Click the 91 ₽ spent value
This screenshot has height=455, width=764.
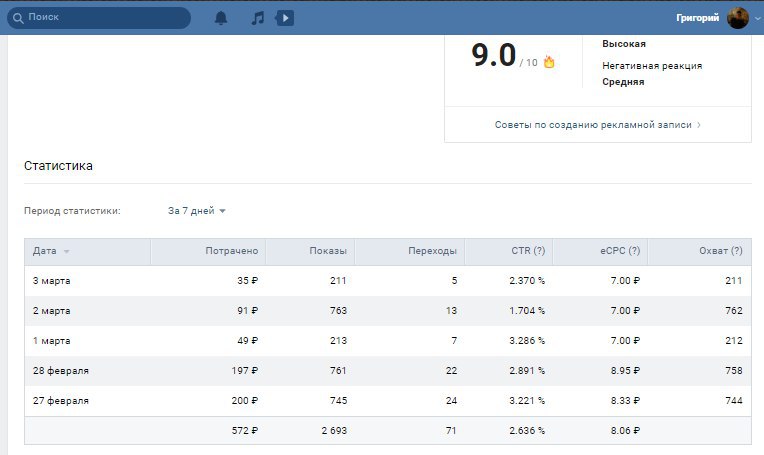click(248, 311)
